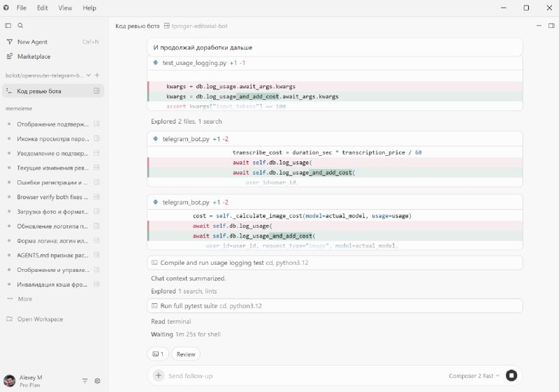Screen dimensions: 559x392
Task: Open the 'AGENTS.md признак рас...' chat
Action: pos(53,255)
